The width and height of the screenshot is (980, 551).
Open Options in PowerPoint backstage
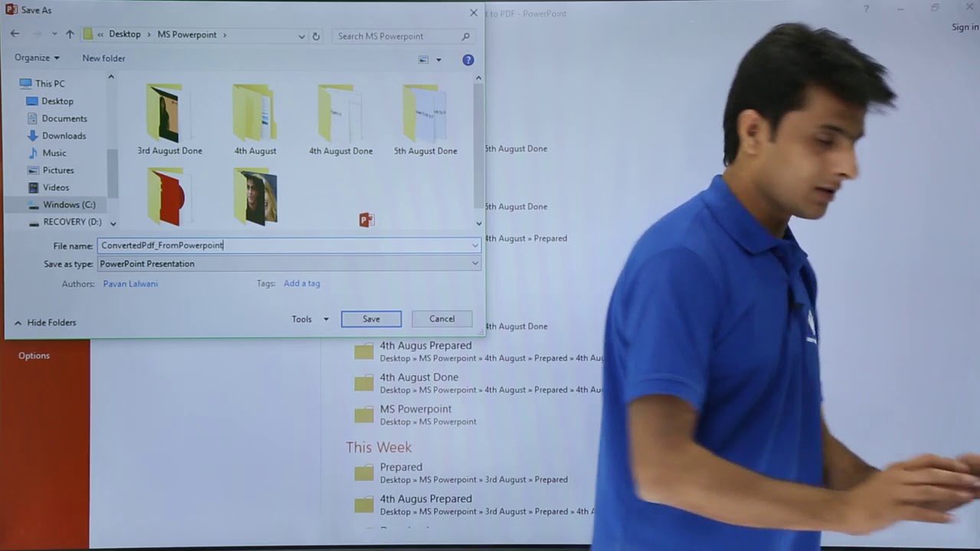pos(34,356)
